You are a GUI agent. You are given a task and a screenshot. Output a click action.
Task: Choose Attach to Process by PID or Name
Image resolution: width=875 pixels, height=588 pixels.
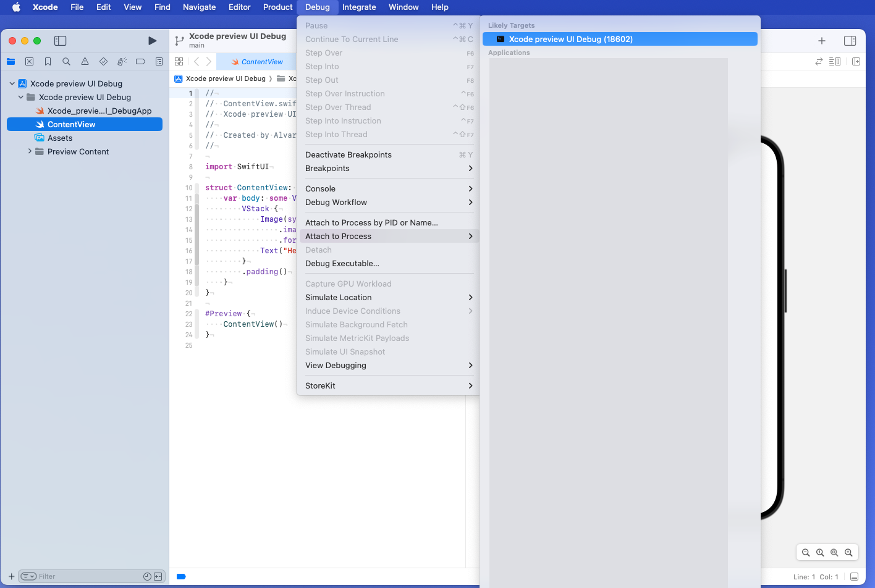coord(388,222)
